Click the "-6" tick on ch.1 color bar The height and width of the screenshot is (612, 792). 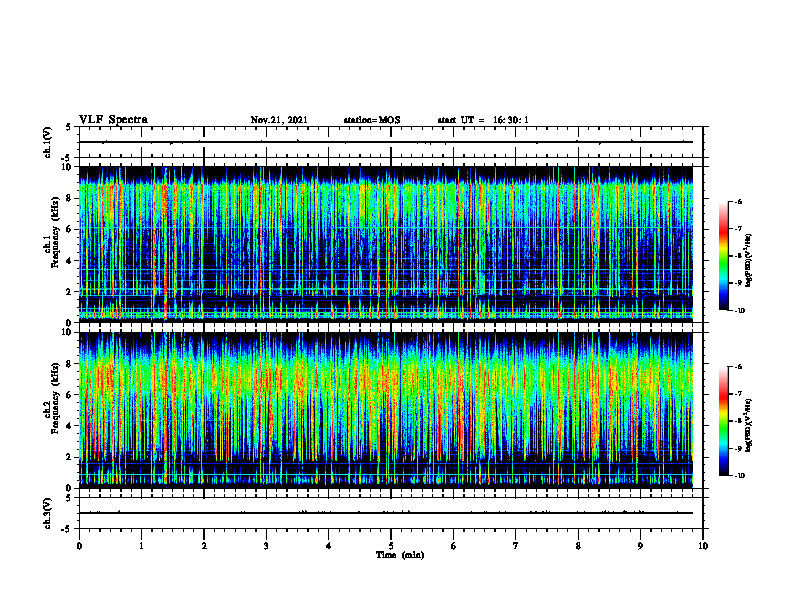[x=738, y=201]
